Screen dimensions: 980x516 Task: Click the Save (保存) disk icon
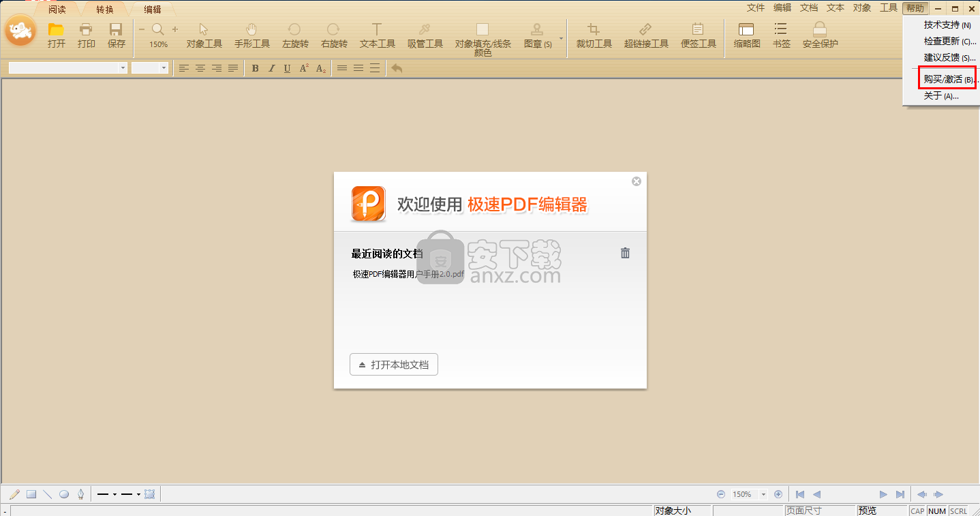point(116,29)
